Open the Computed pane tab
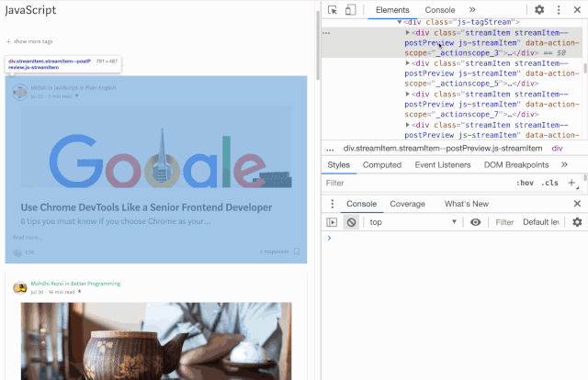Screen dimensions: 588x380 [382, 165]
